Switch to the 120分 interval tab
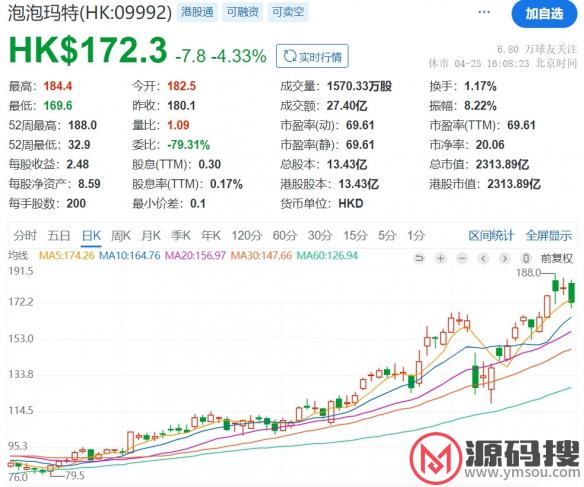The height and width of the screenshot is (487, 584). [x=247, y=235]
